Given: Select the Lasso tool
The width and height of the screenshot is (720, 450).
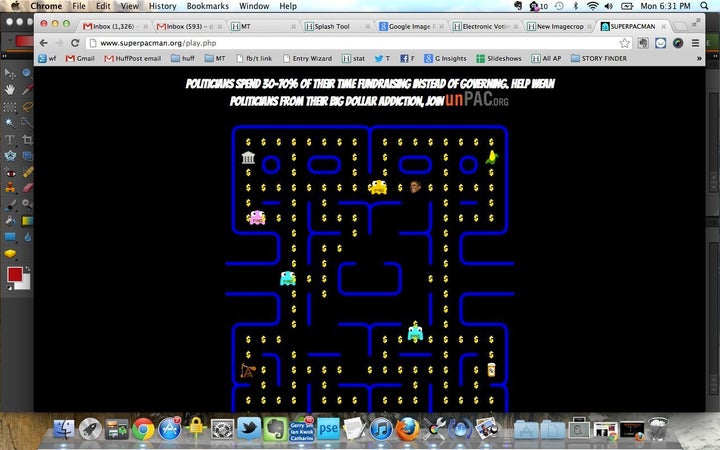Looking at the screenshot, I should pos(27,107).
